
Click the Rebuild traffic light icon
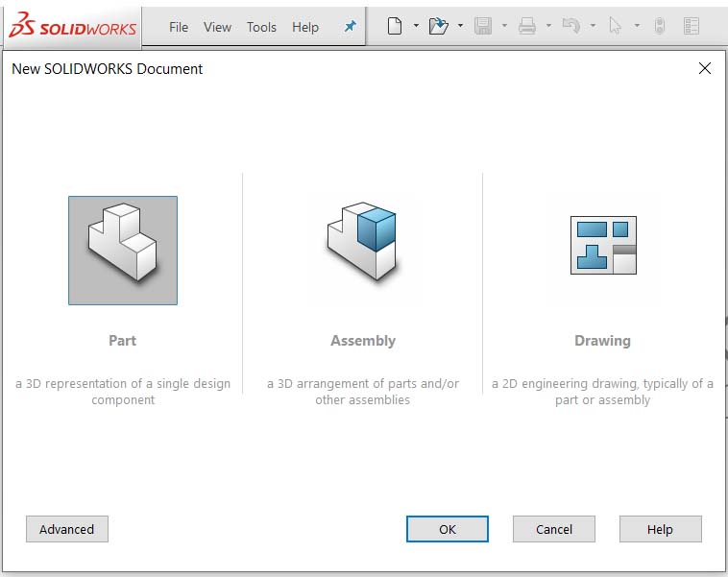tap(659, 27)
